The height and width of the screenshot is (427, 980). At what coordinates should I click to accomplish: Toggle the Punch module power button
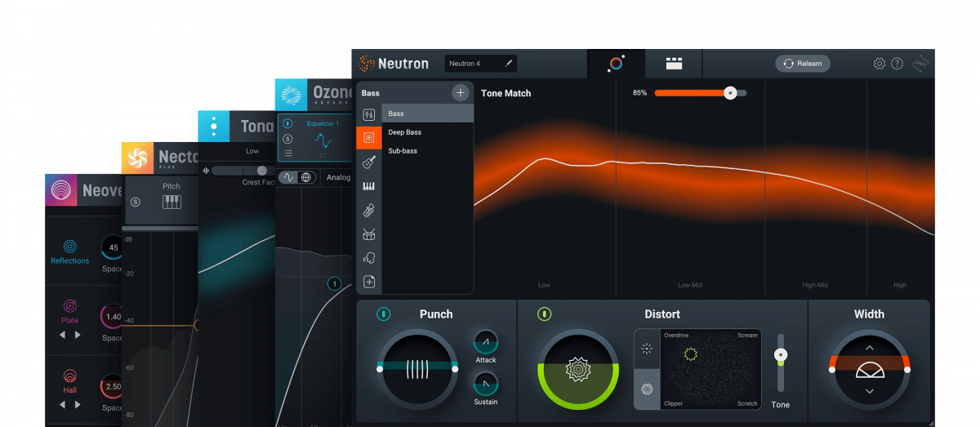click(x=384, y=314)
